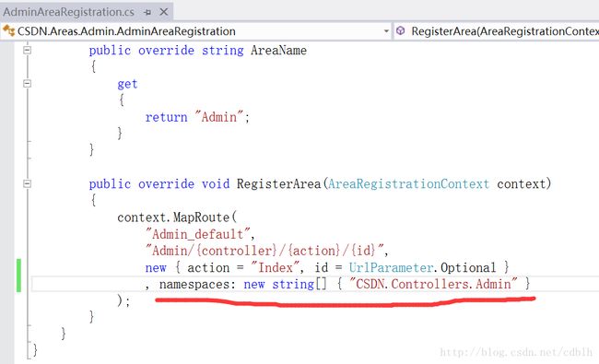Collapse the RegisterArea method block

(x=27, y=183)
